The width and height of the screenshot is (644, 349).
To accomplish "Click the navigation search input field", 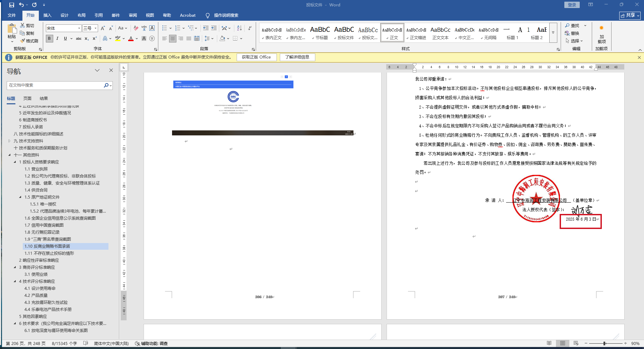I will point(55,85).
